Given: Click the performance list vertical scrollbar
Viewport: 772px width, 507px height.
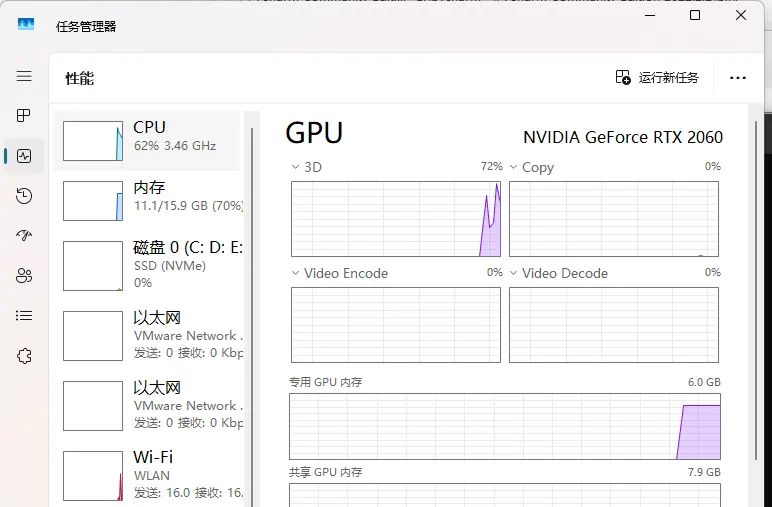Looking at the screenshot, I should (252, 300).
